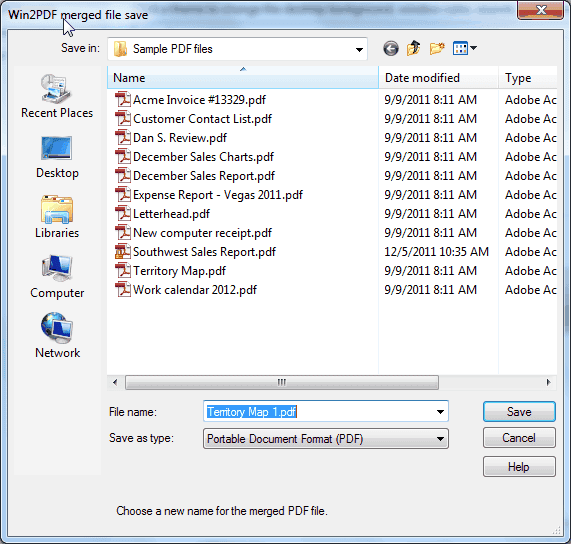Close the Win2PDF merged file save dialog

[541, 10]
